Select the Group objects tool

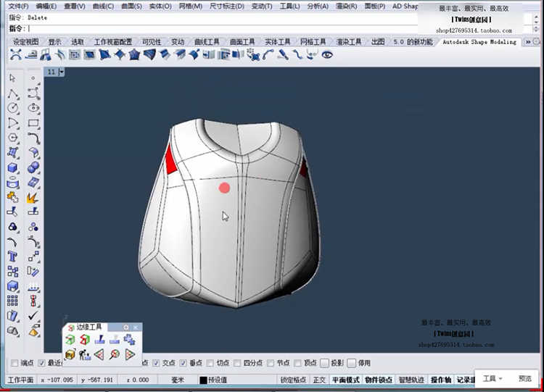(x=12, y=227)
